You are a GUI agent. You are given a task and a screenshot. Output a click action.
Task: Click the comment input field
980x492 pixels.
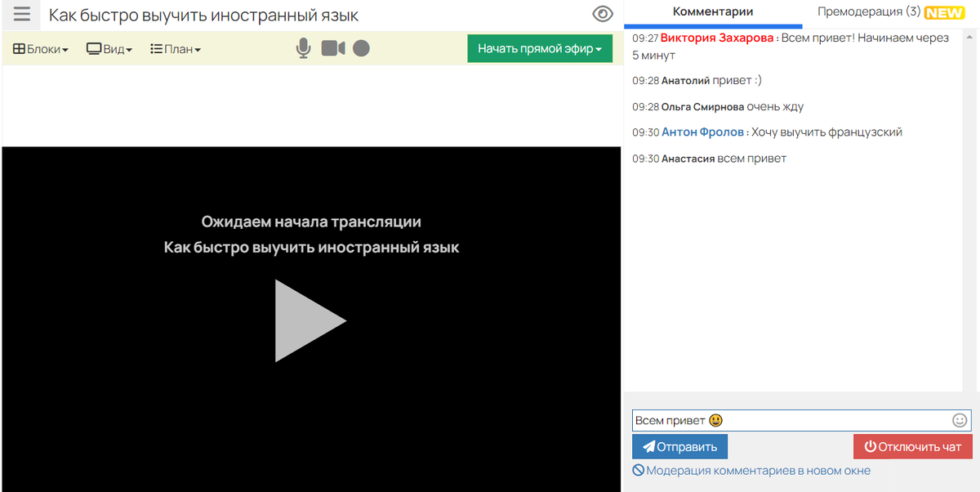800,420
